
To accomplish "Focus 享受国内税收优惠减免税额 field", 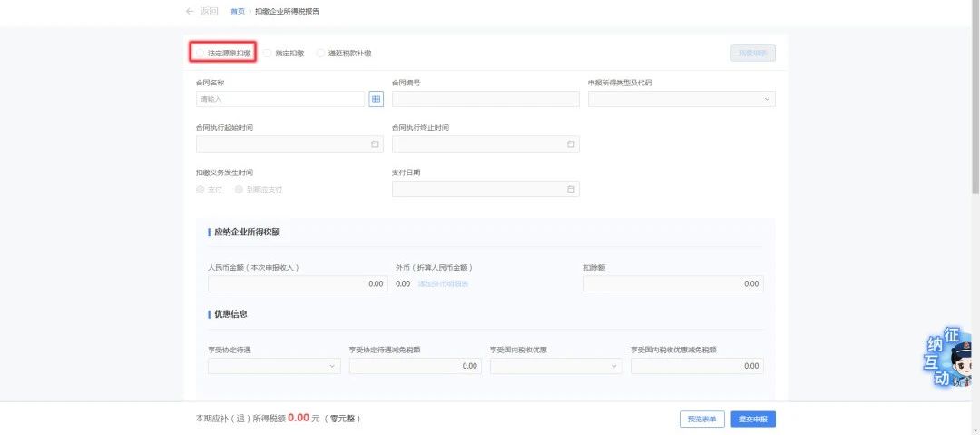I will pyautogui.click(x=697, y=366).
